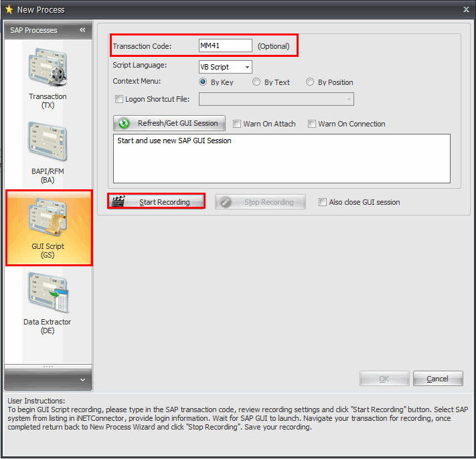Enable the Logon Shortcut File checkbox
This screenshot has width=476, height=459.
pyautogui.click(x=119, y=100)
